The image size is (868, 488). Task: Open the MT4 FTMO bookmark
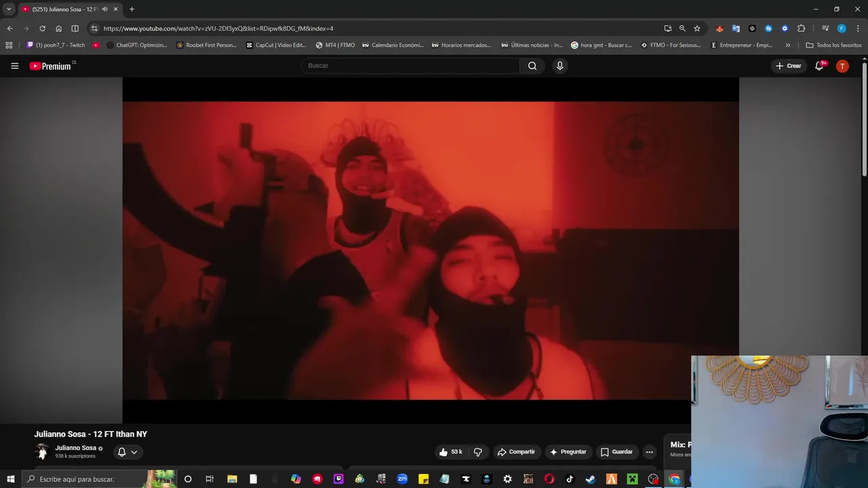click(x=335, y=45)
